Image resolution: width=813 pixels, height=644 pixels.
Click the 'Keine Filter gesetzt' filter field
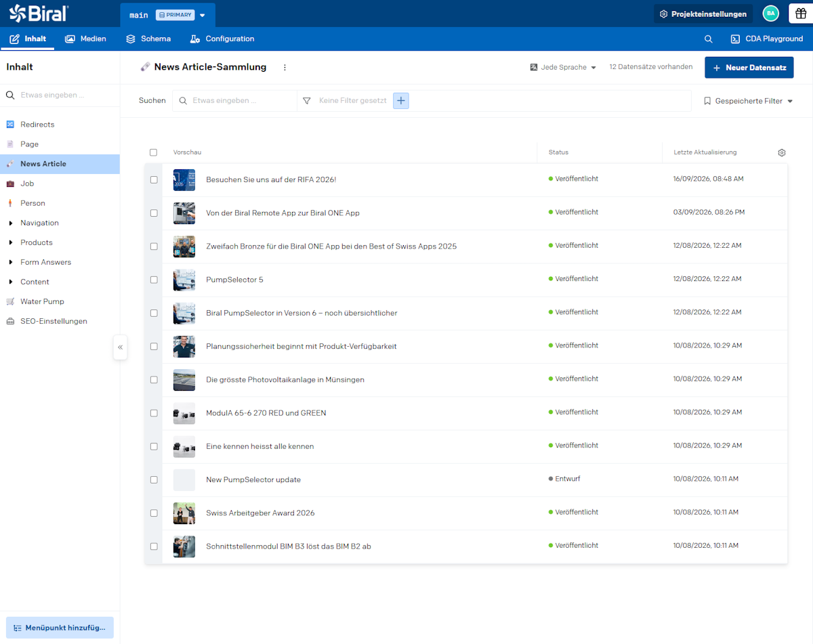pos(352,101)
